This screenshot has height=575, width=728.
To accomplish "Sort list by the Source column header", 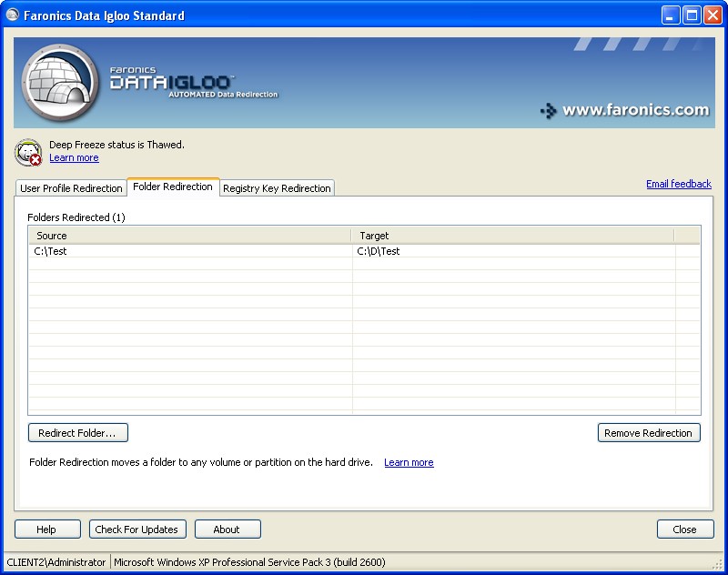I will [190, 236].
